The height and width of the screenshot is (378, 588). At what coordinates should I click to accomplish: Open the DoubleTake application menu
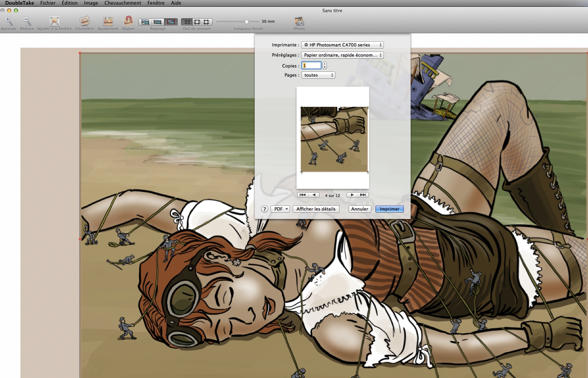click(20, 3)
